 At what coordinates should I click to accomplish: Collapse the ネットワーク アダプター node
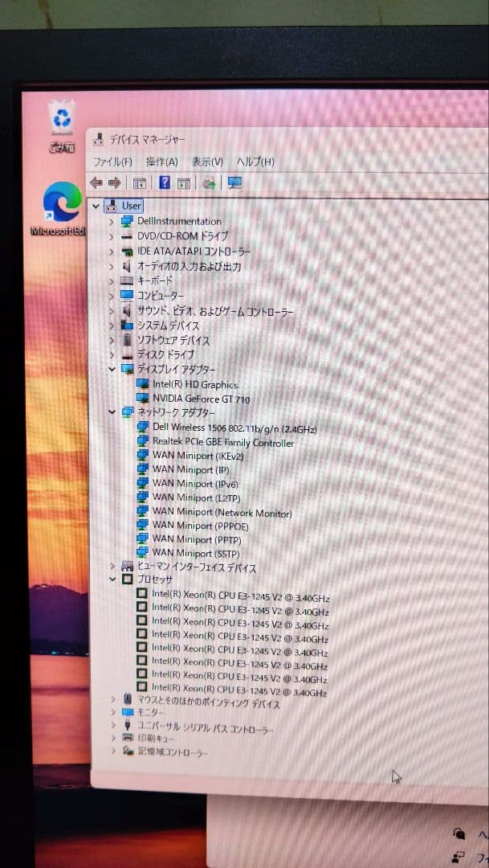(112, 412)
